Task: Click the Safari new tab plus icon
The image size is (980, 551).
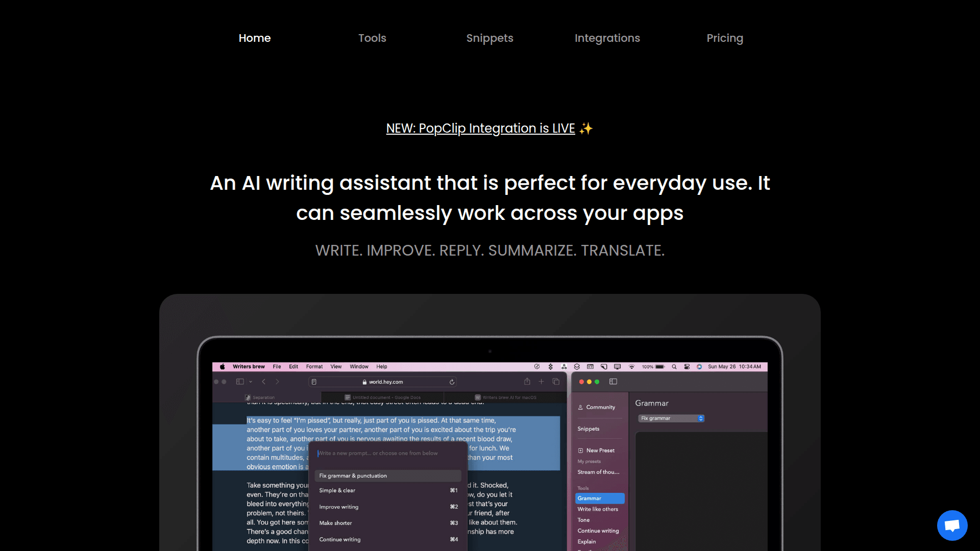Action: pos(542,382)
